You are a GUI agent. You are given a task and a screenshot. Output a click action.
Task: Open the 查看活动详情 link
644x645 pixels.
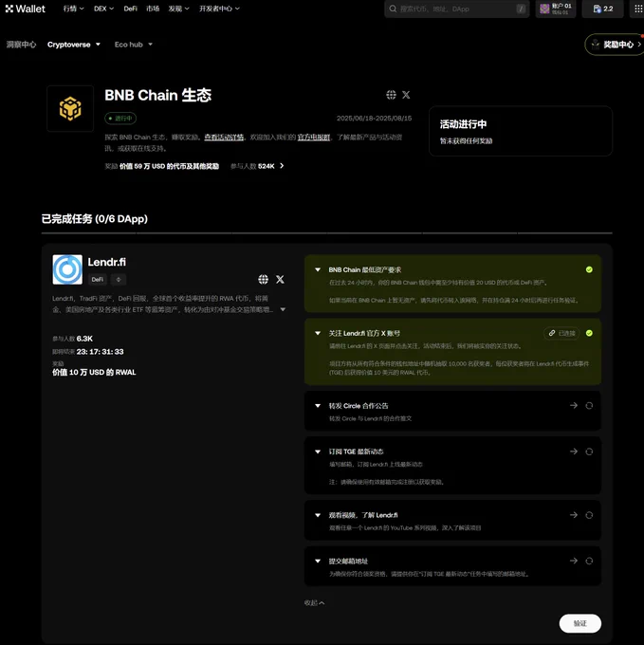pos(224,137)
